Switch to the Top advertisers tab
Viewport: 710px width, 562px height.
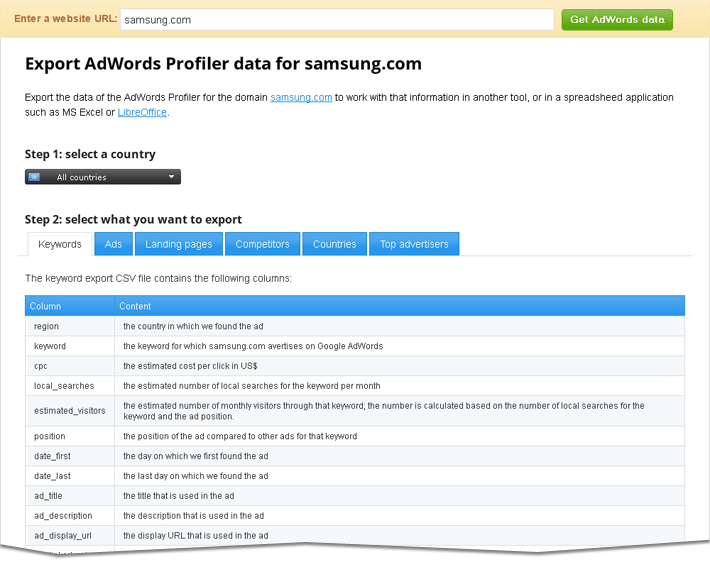coord(414,244)
